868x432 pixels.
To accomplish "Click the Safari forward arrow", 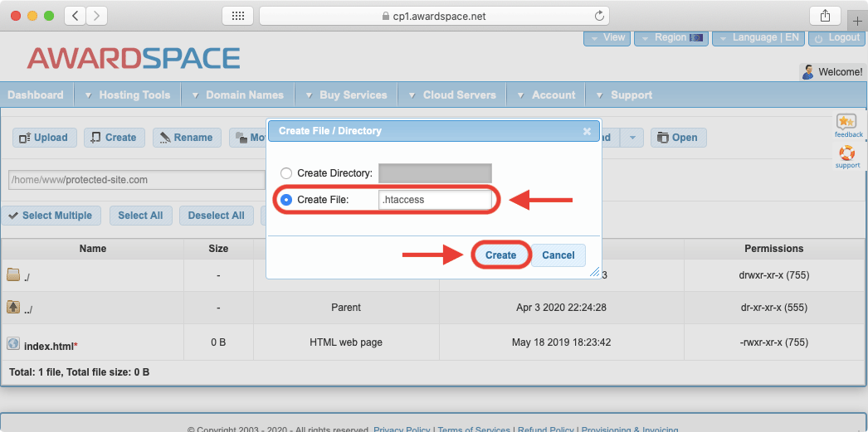I will pos(96,16).
